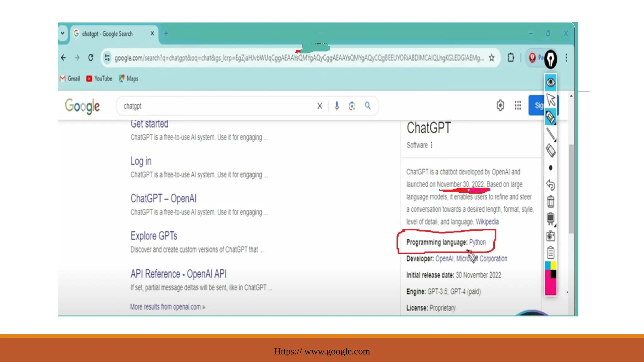This screenshot has height=362, width=644.
Task: Open the Log in result link
Action: pyautogui.click(x=141, y=161)
